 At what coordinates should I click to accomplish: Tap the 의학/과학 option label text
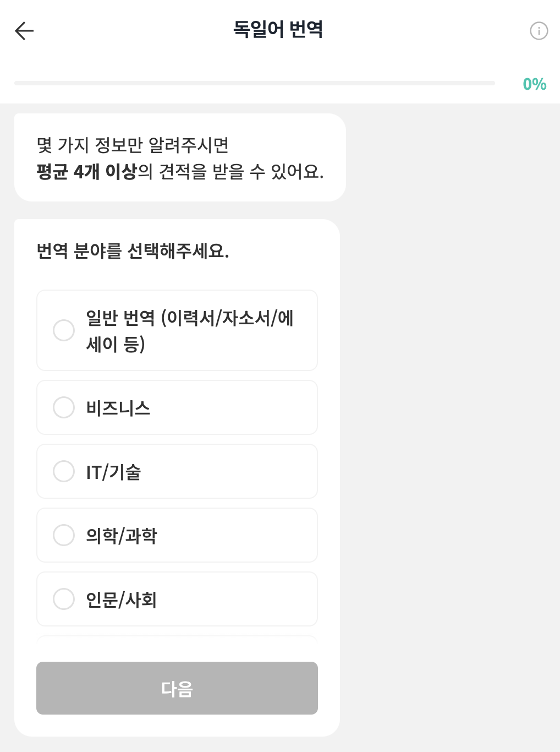[122, 536]
